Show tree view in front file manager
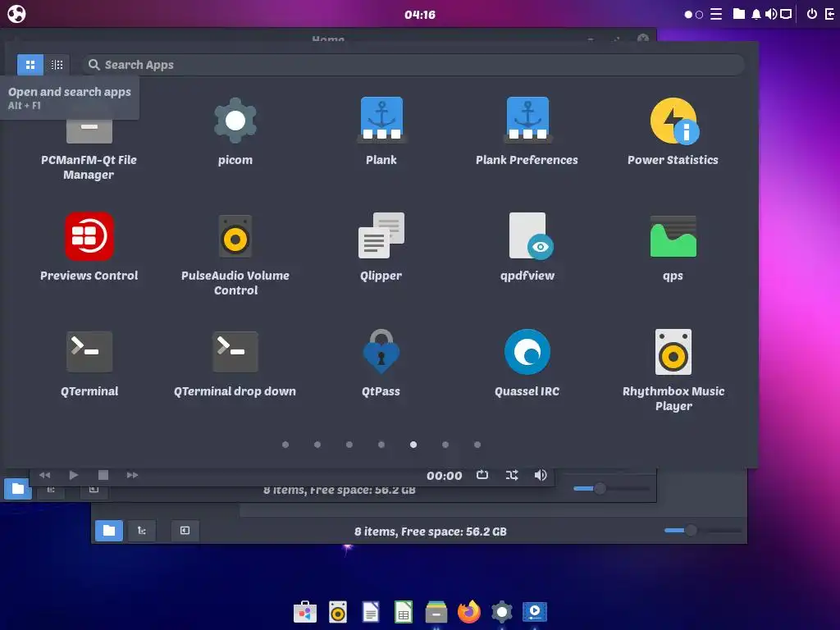Viewport: 840px width, 630px height. 142,531
